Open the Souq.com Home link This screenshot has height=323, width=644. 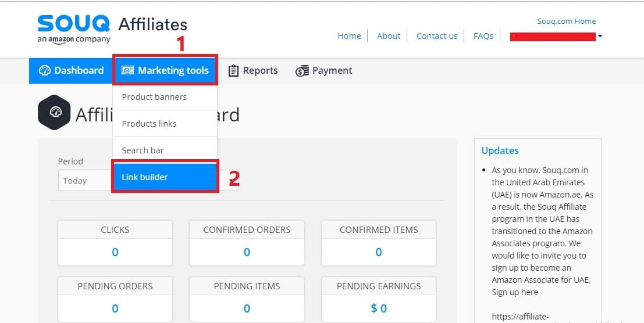pyautogui.click(x=567, y=21)
